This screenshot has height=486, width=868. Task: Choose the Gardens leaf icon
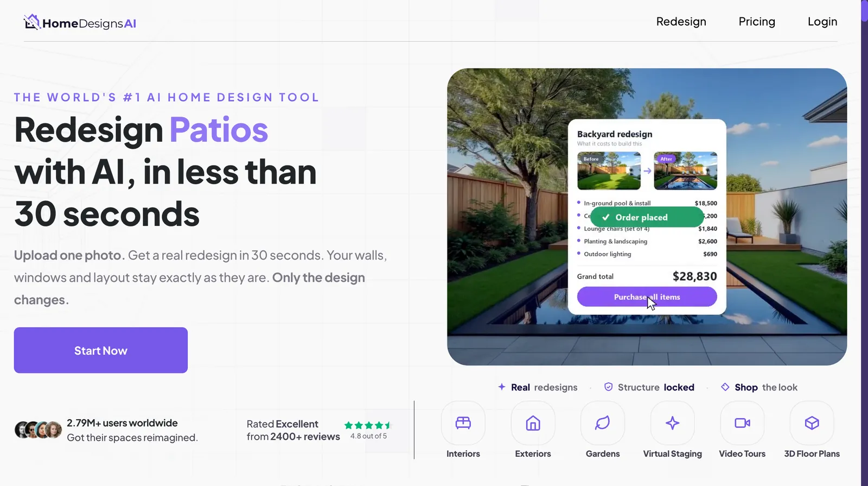(x=603, y=423)
